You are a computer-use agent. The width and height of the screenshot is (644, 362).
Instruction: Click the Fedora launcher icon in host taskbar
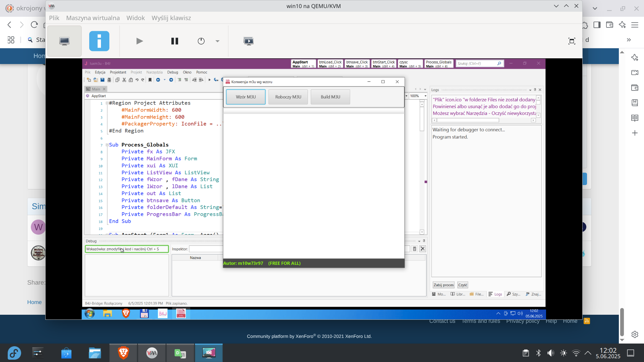(14, 353)
